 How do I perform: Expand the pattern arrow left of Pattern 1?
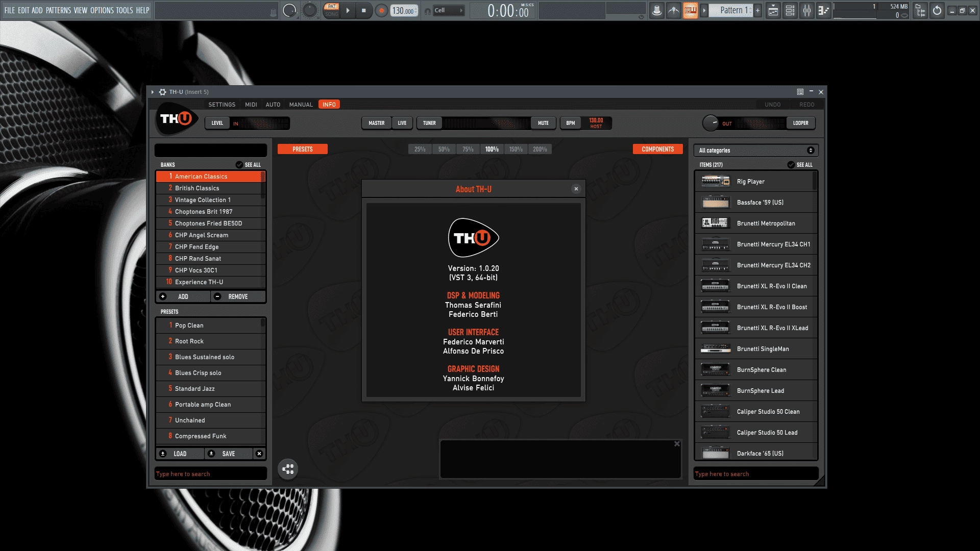[x=704, y=10]
